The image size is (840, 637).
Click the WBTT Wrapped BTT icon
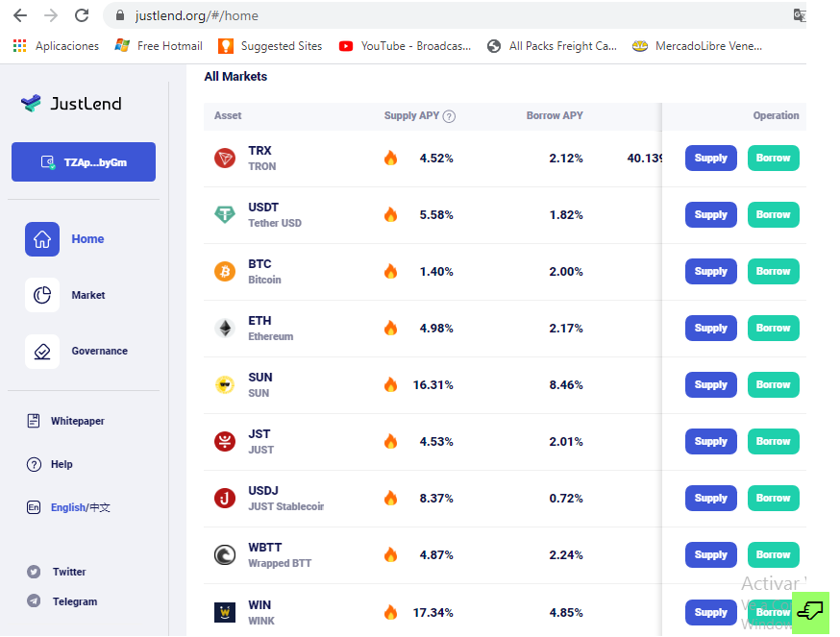tap(225, 555)
